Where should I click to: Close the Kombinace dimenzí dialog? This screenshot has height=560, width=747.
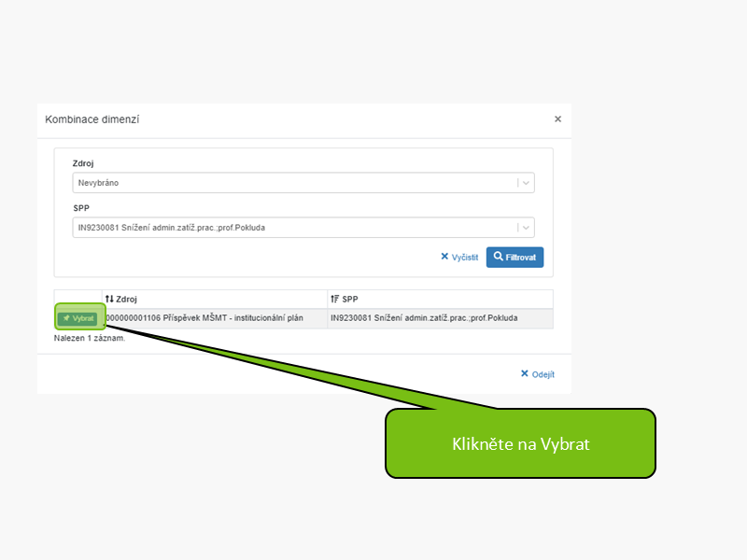[x=557, y=119]
